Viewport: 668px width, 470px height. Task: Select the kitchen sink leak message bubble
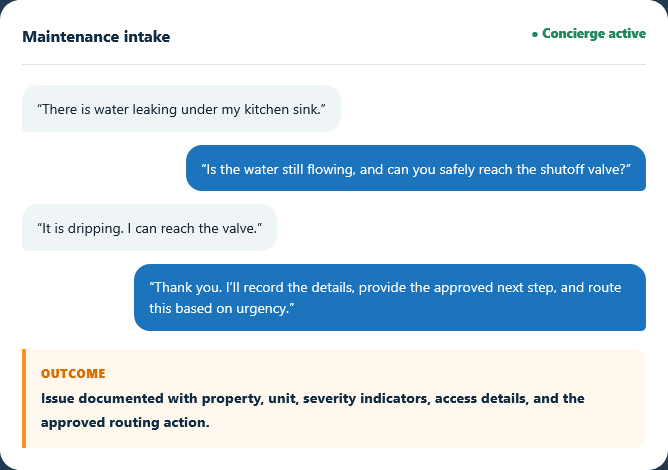[x=181, y=109]
